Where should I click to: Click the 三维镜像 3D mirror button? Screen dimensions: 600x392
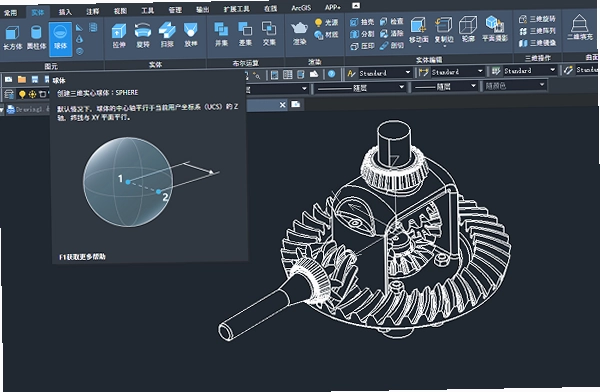click(x=537, y=43)
